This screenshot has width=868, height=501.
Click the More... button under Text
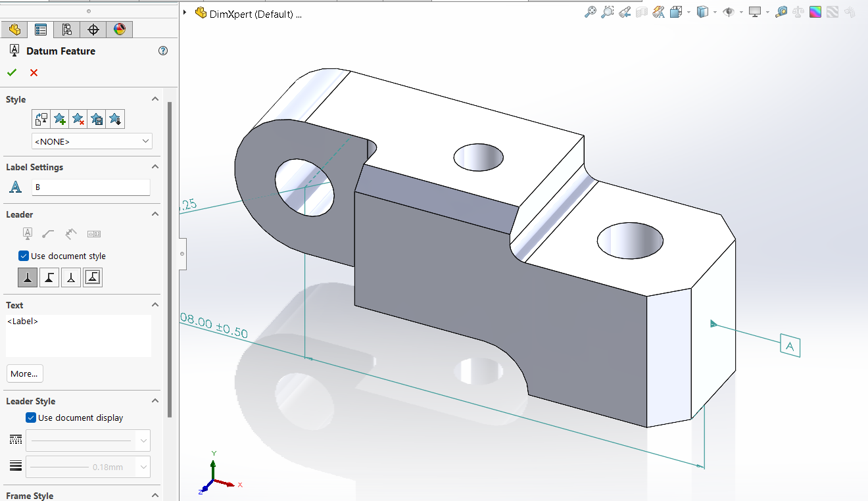point(24,373)
